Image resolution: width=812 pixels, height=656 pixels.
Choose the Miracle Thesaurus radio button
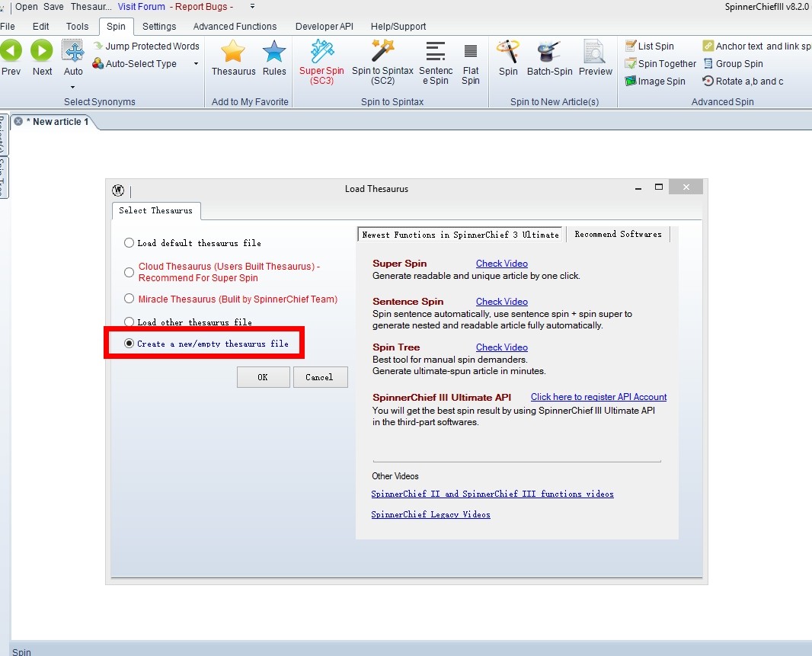pyautogui.click(x=129, y=299)
